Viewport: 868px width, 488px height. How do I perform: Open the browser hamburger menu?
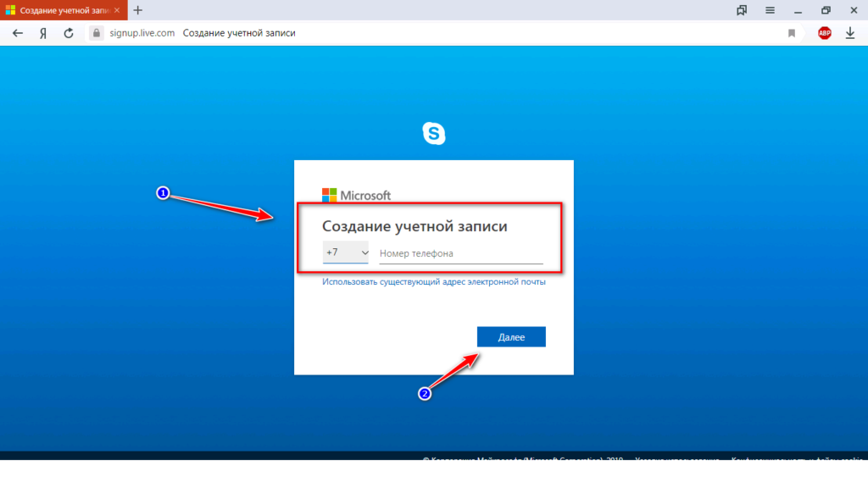point(770,10)
